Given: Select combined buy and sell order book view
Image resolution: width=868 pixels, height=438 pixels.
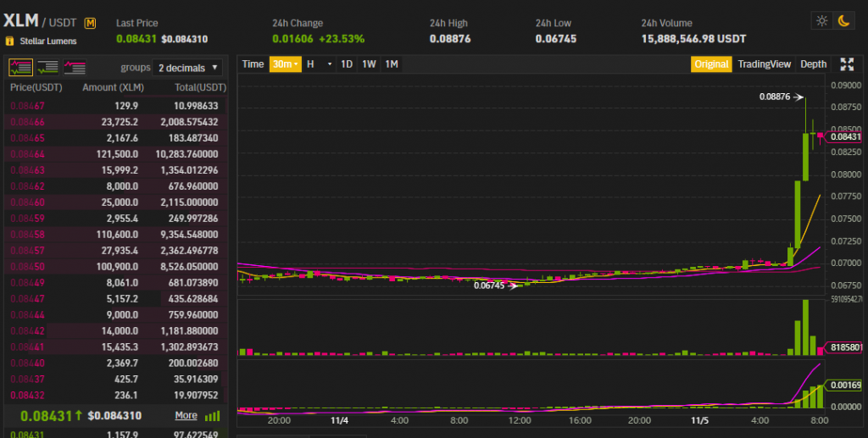Looking at the screenshot, I should click(x=21, y=67).
